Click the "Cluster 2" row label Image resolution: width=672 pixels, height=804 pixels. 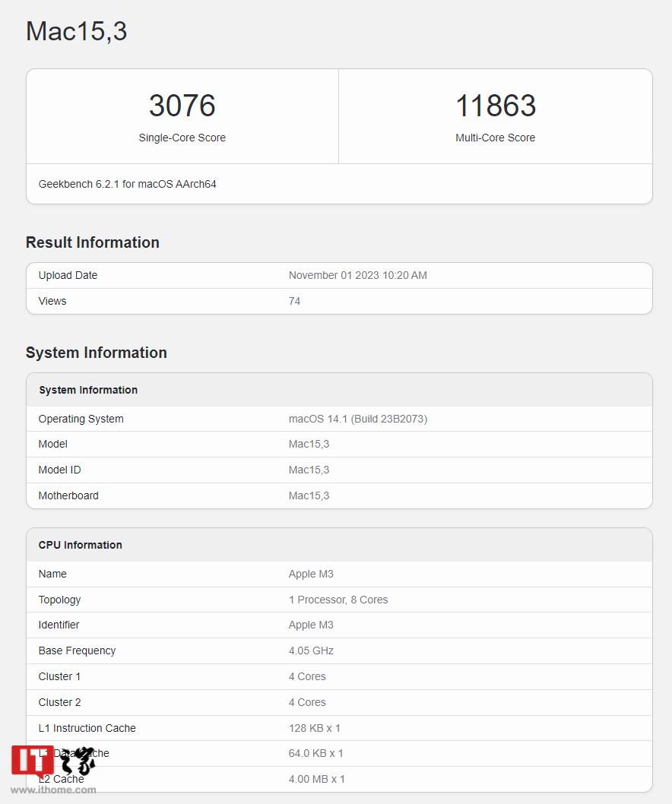point(59,702)
